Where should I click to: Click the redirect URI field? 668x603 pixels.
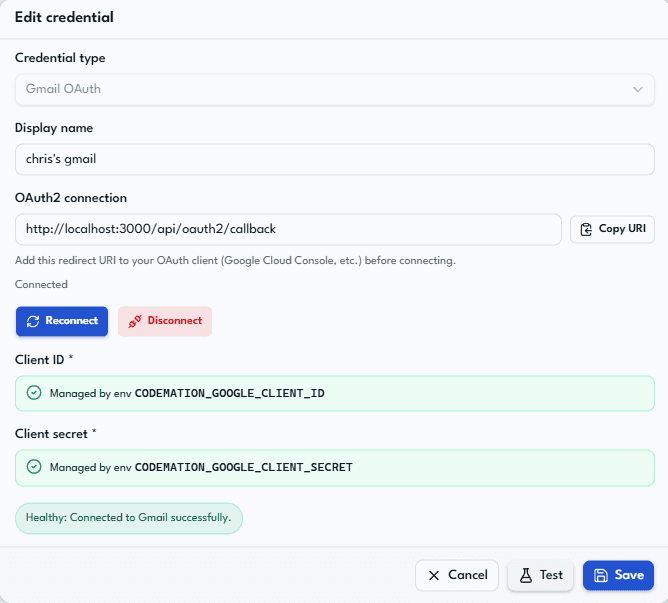click(x=288, y=229)
